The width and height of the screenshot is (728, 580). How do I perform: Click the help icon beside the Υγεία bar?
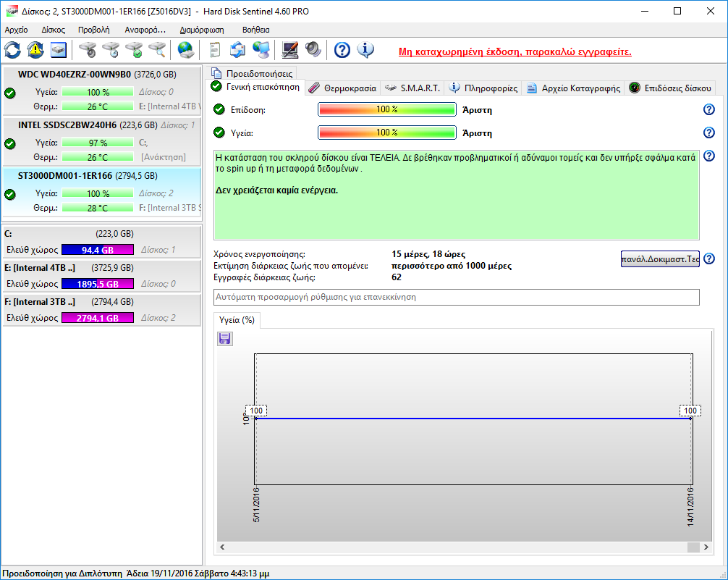tap(709, 133)
